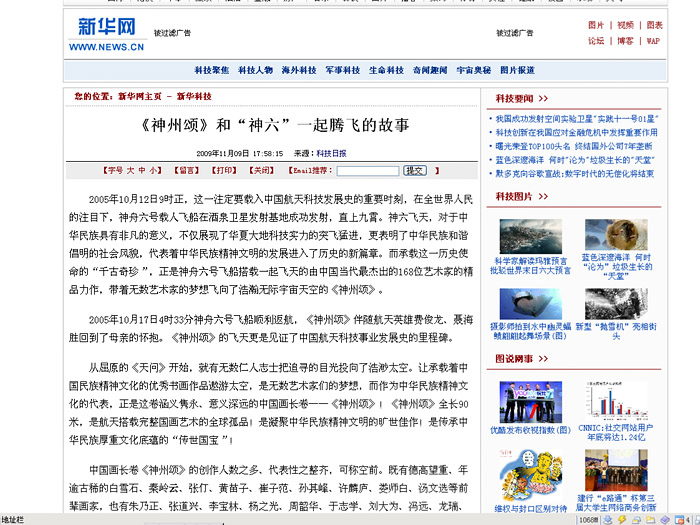Focus the Email推荐 input field

click(x=368, y=171)
